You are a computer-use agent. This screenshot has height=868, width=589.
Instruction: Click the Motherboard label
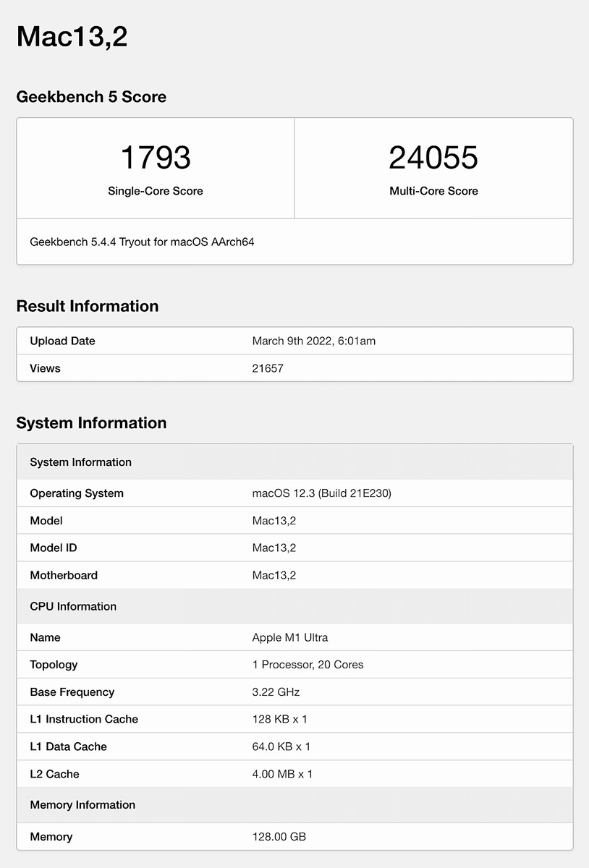[64, 575]
